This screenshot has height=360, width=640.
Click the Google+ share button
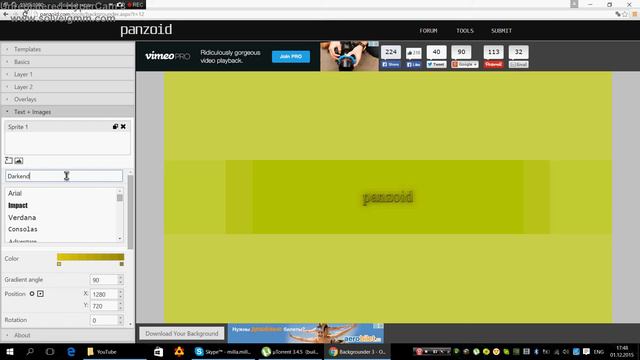pyautogui.click(x=464, y=64)
